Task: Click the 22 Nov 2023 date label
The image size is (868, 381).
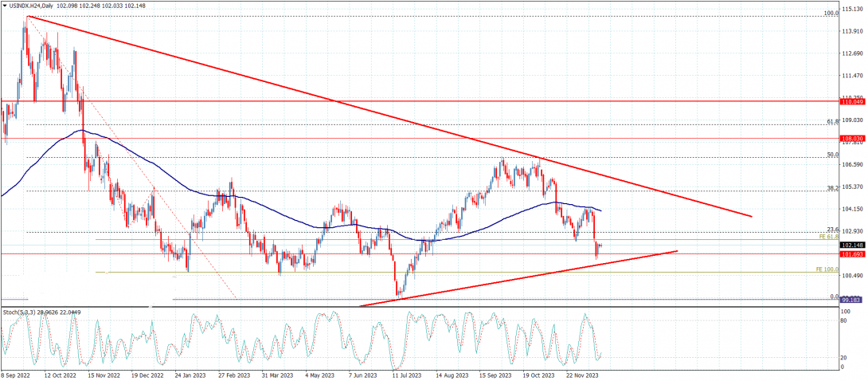Action: 581,375
